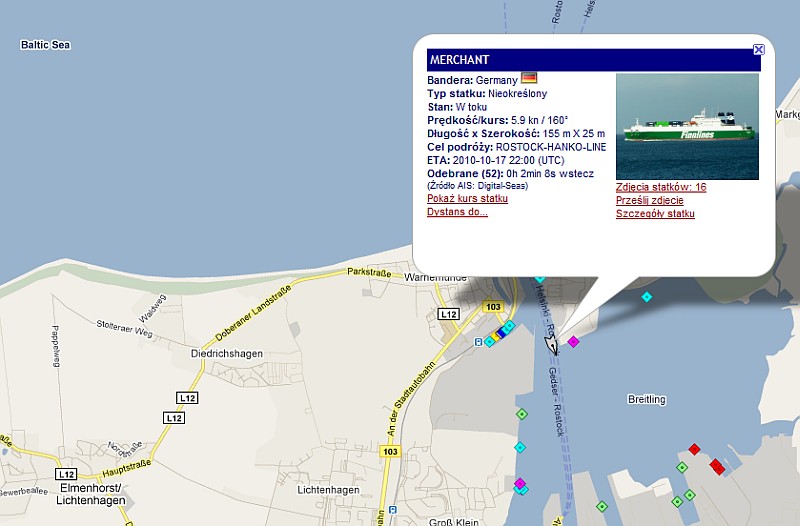Click the selected ship arrow on the route
This screenshot has height=526, width=800.
click(552, 346)
